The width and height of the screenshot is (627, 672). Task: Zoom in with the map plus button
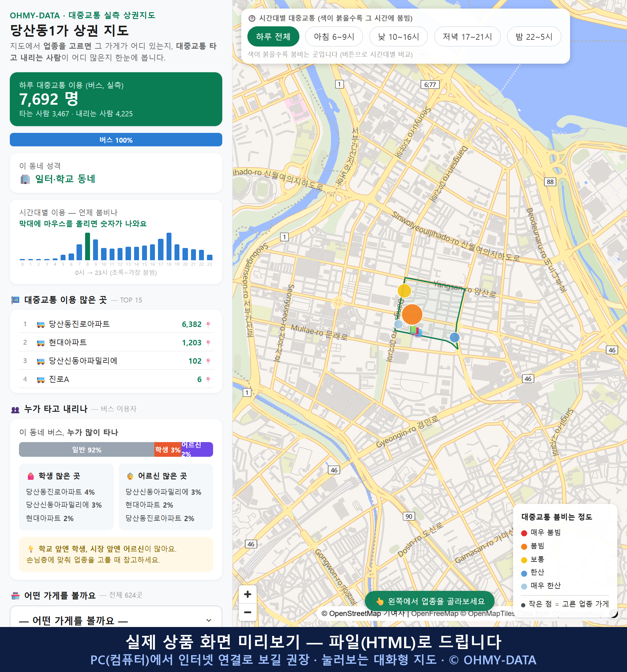pyautogui.click(x=247, y=594)
